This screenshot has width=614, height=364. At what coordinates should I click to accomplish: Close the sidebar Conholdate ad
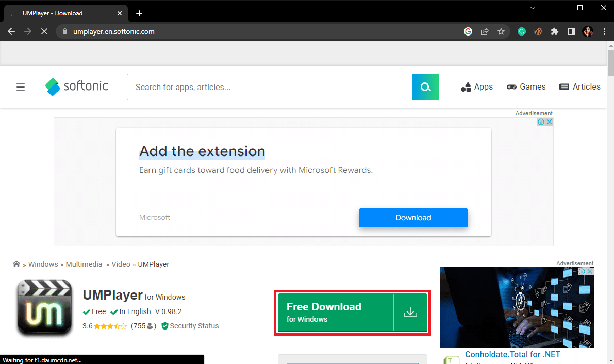[x=590, y=271]
